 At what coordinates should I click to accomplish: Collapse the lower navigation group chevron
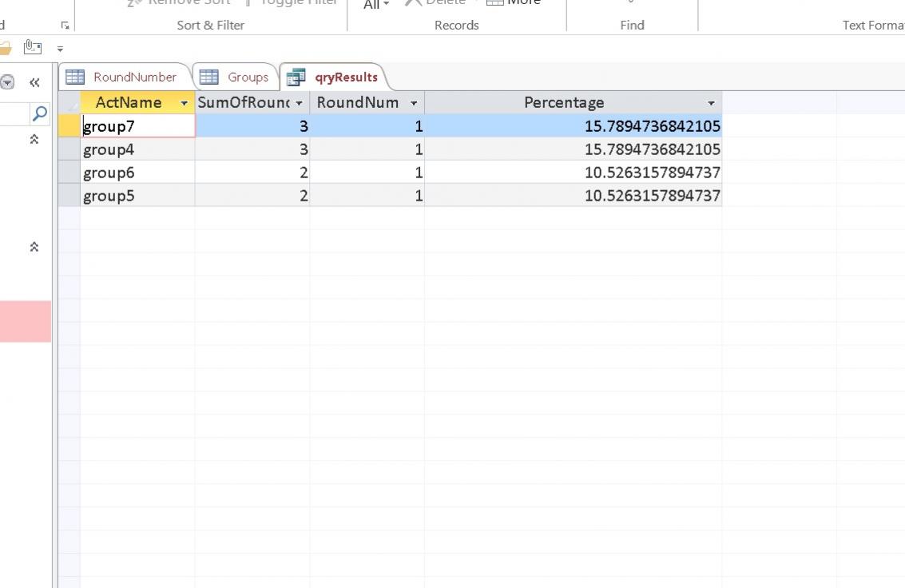coord(34,247)
